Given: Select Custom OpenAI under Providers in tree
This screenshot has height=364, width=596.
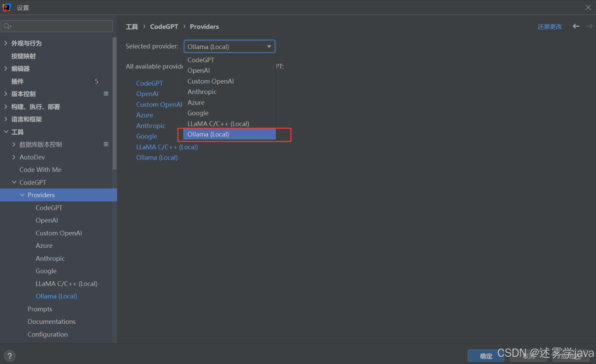Looking at the screenshot, I should pos(59,233).
